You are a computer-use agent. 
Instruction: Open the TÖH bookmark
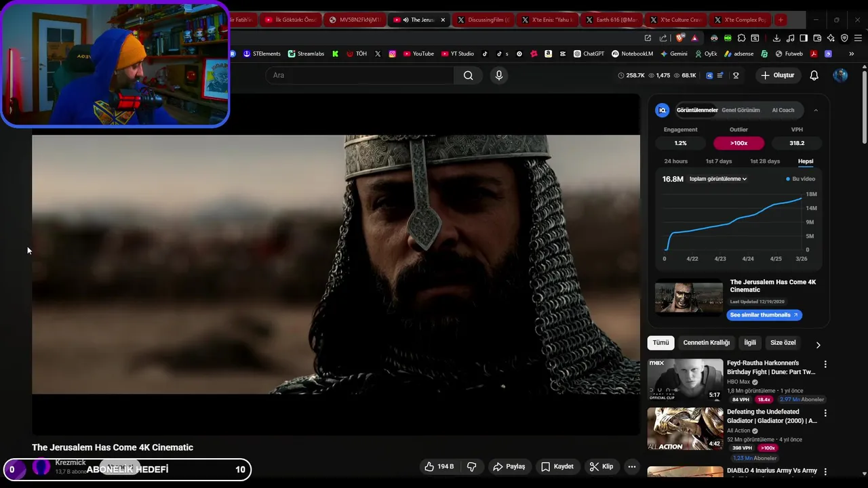click(x=357, y=54)
